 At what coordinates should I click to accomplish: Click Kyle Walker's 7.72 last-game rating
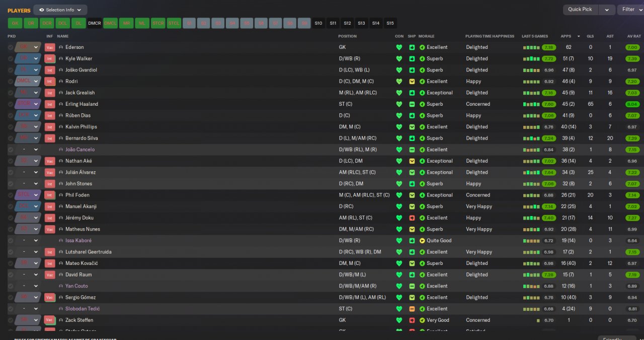click(x=549, y=59)
